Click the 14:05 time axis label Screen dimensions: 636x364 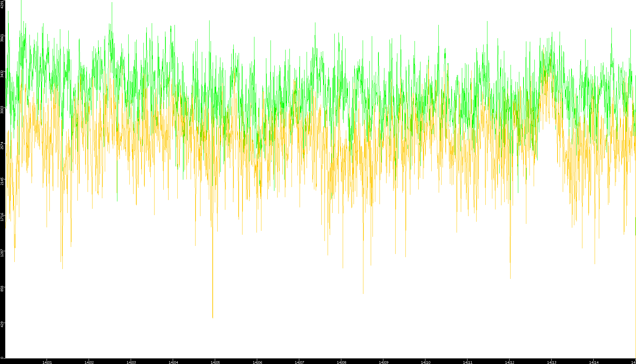[215, 362]
